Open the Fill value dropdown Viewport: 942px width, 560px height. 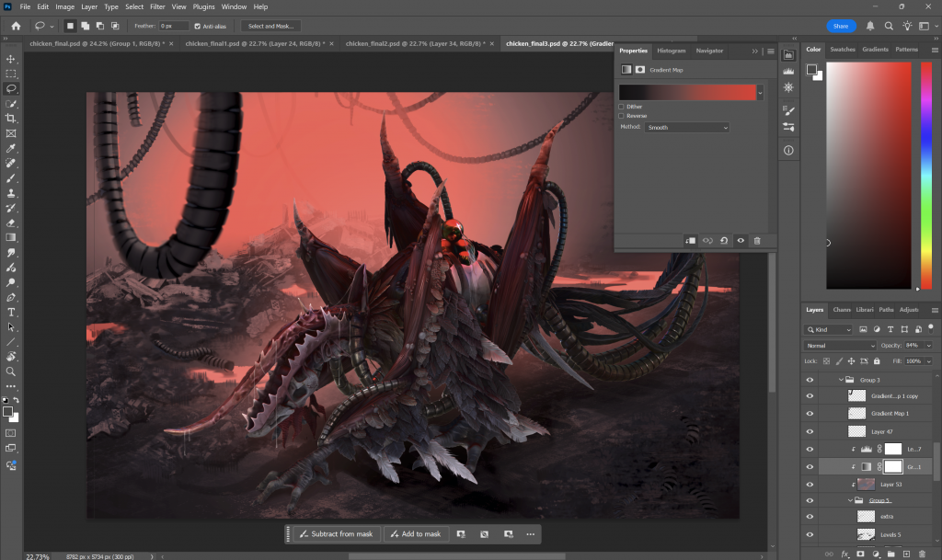pos(929,361)
